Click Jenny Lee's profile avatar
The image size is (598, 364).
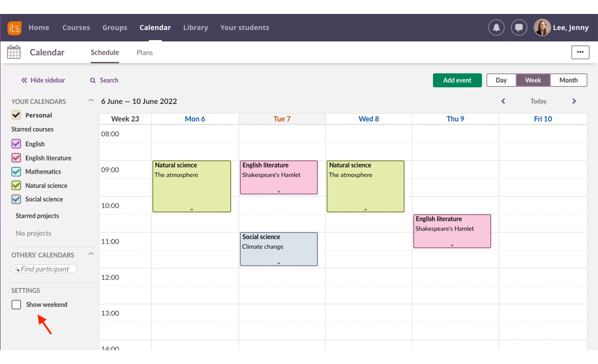click(x=542, y=27)
